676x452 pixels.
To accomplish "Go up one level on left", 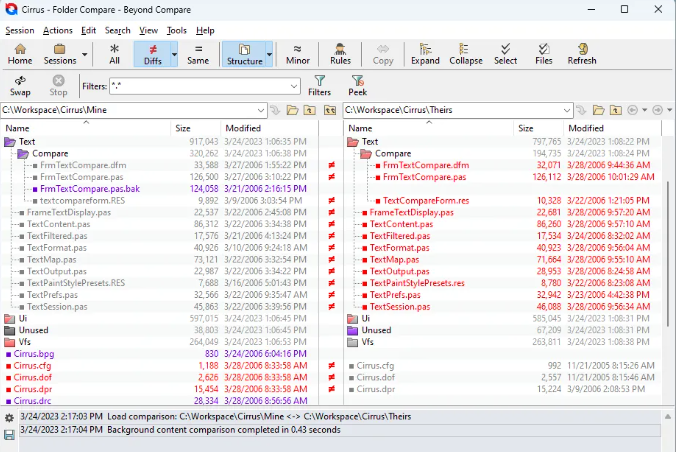I will [310, 110].
